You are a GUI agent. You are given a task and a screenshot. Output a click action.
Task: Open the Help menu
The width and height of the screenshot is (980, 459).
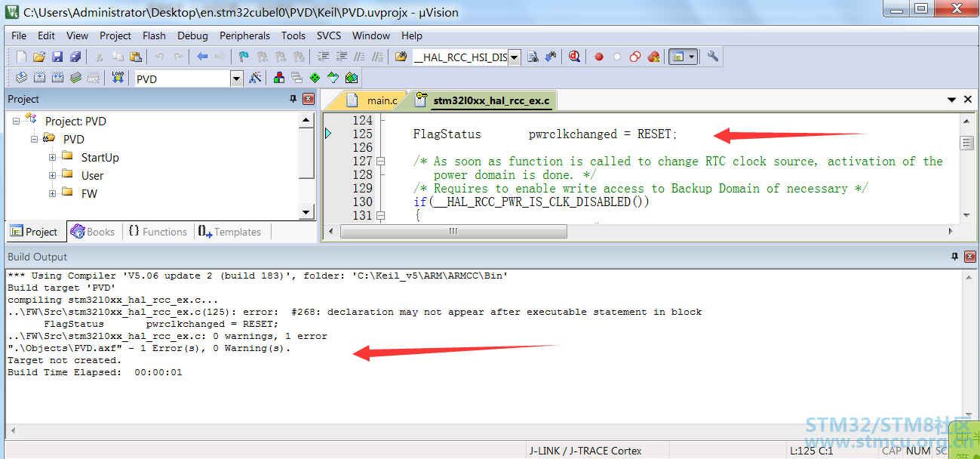tap(412, 35)
